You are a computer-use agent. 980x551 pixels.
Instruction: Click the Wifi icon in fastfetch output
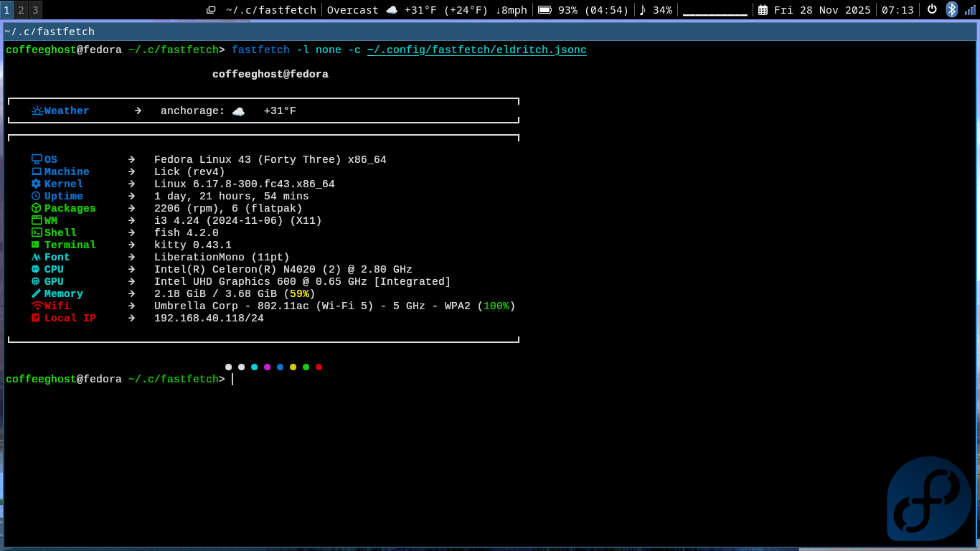tap(37, 306)
